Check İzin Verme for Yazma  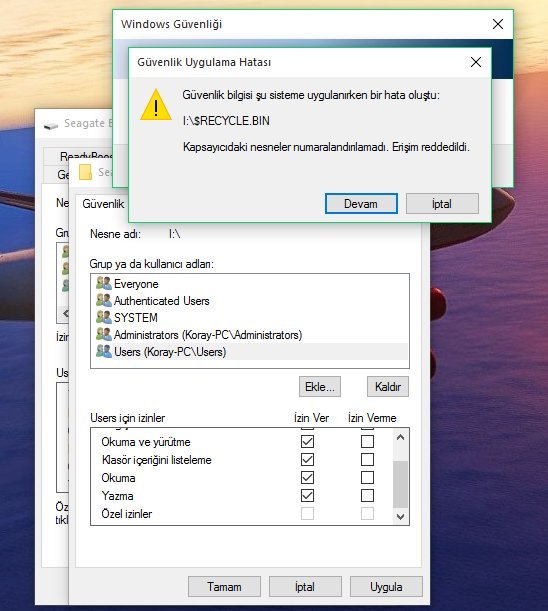[x=367, y=496]
